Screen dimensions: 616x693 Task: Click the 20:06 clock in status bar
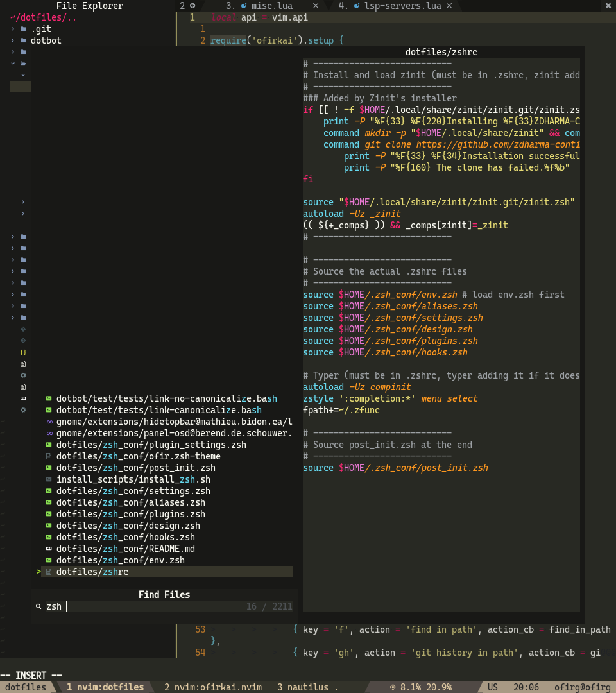pos(526,687)
